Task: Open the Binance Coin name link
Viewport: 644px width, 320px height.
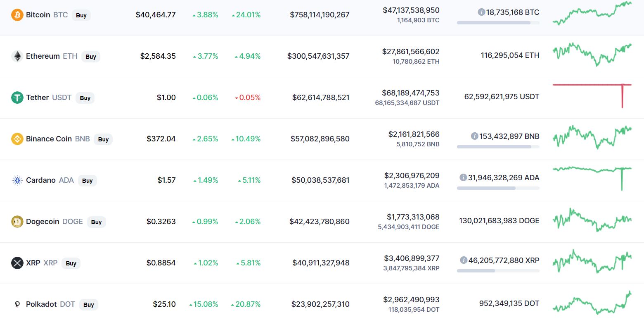Action: [49, 139]
